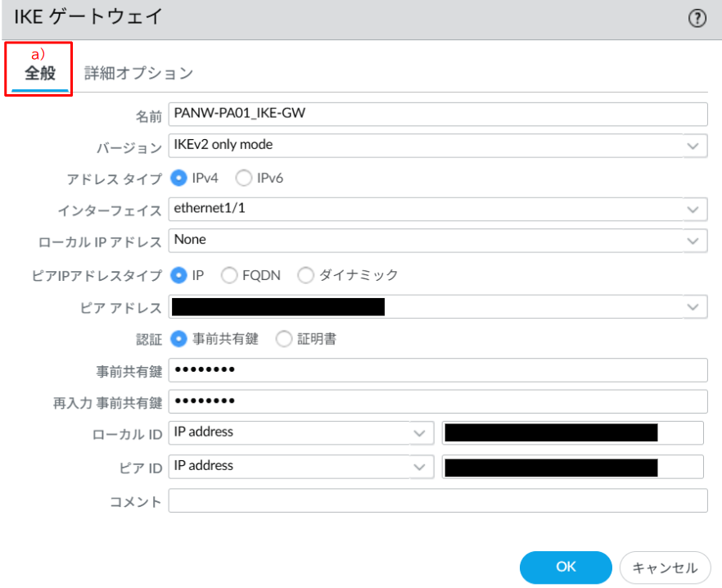The image size is (722, 588).
Task: Open the バージョン dropdown (IKEv2 only mode)
Action: (x=438, y=146)
